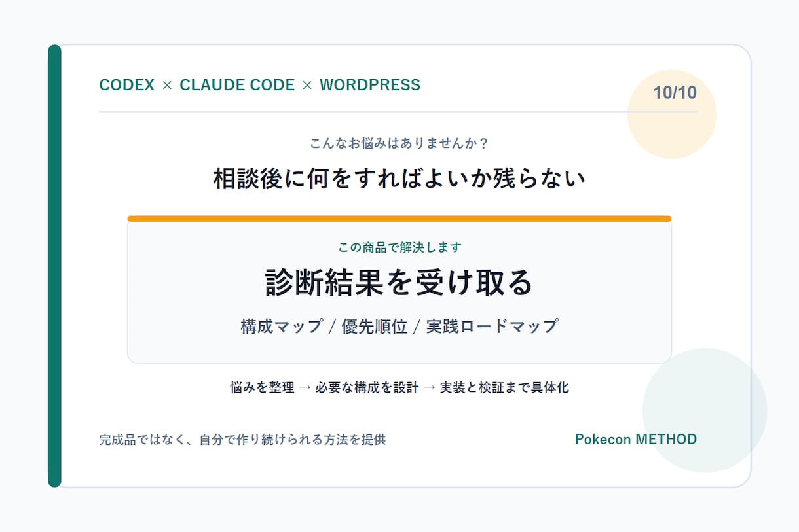Select the 診断結果を受け取る main title

(x=399, y=283)
